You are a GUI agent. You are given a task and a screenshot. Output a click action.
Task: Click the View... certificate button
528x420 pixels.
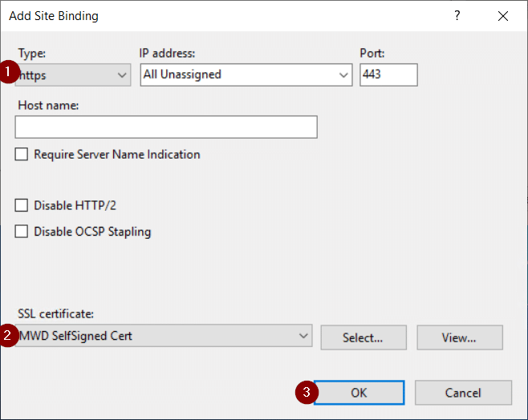[459, 337]
